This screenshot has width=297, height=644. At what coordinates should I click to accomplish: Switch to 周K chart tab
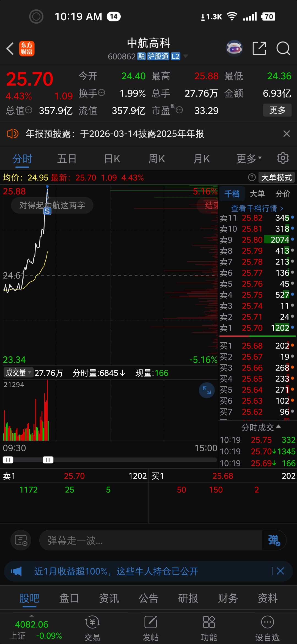tap(157, 159)
